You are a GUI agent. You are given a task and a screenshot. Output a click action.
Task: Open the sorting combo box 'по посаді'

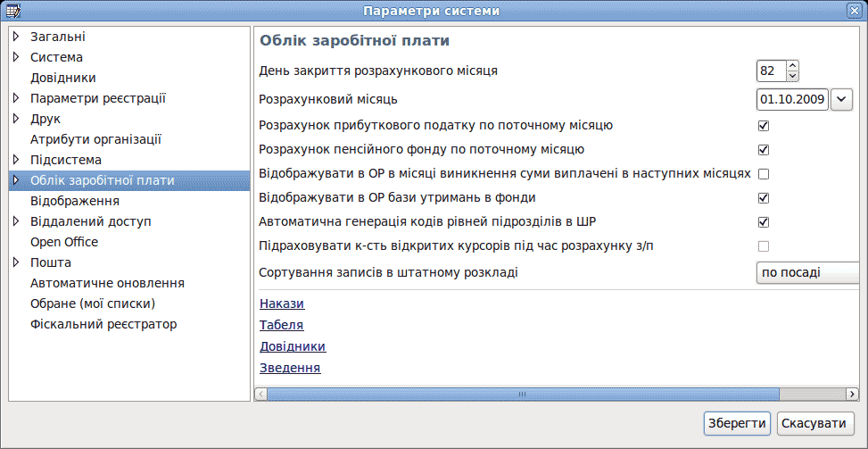tap(807, 272)
